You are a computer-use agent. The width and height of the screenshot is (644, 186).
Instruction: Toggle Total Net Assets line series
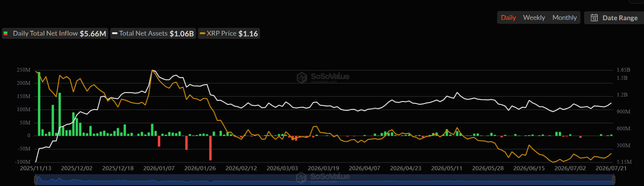(x=153, y=33)
